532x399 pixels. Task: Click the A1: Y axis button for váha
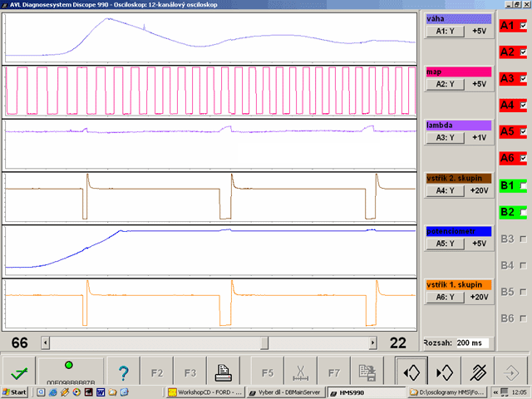point(446,32)
